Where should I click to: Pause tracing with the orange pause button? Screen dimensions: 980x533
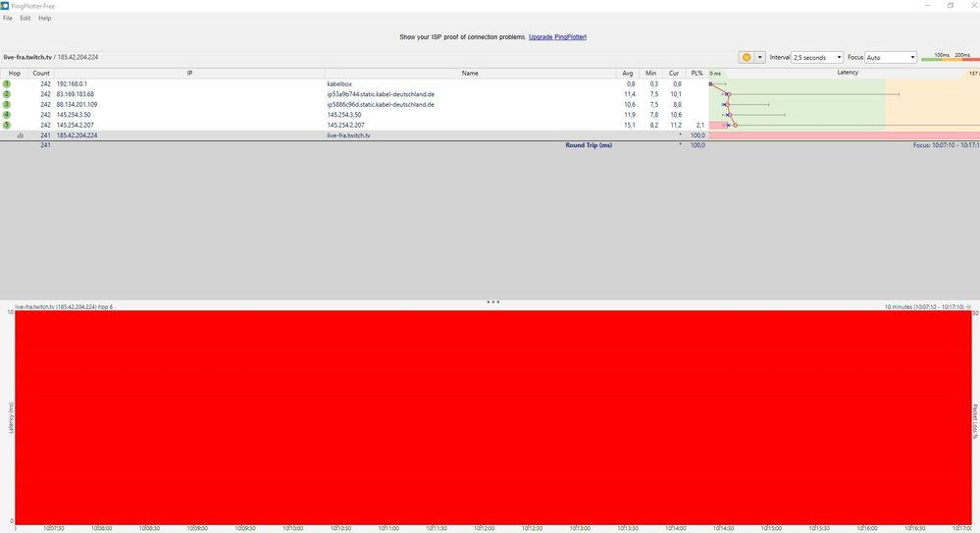pos(747,57)
